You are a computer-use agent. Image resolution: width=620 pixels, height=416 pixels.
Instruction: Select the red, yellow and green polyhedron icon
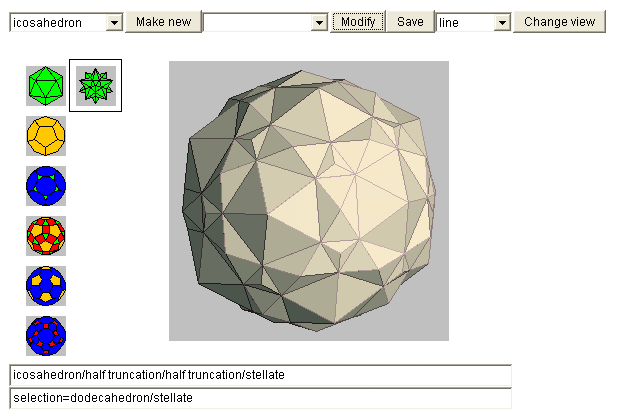coord(46,236)
